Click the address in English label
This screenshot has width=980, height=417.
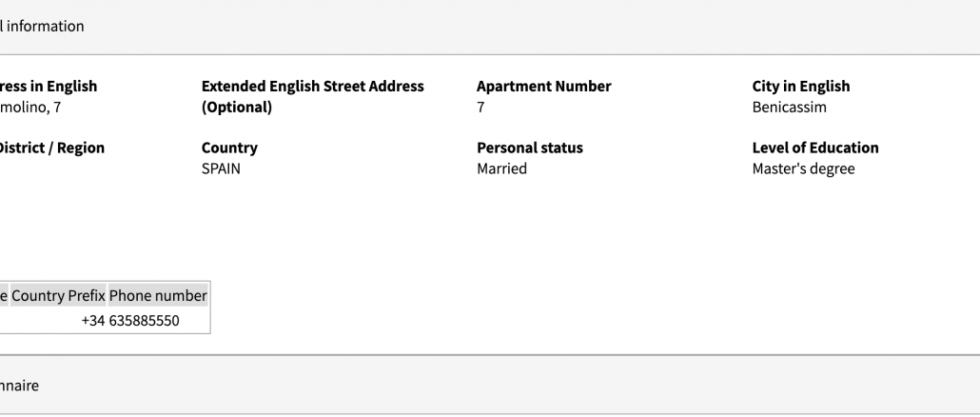[48, 86]
